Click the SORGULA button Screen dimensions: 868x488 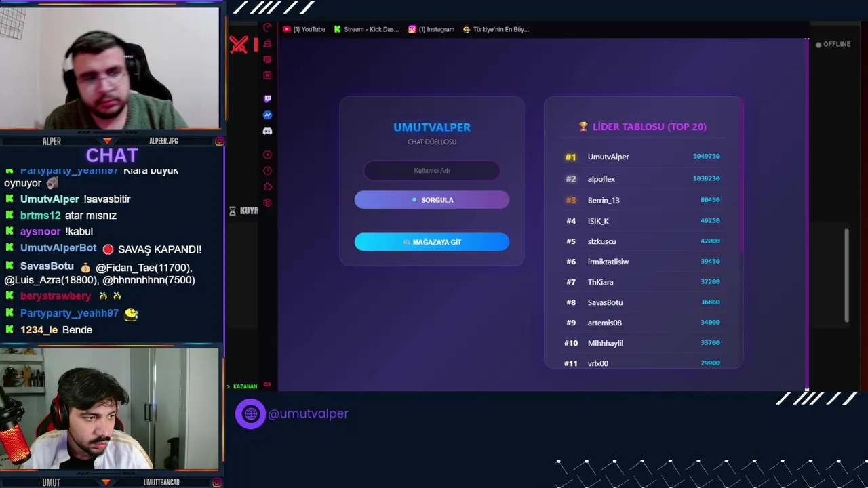pos(432,200)
